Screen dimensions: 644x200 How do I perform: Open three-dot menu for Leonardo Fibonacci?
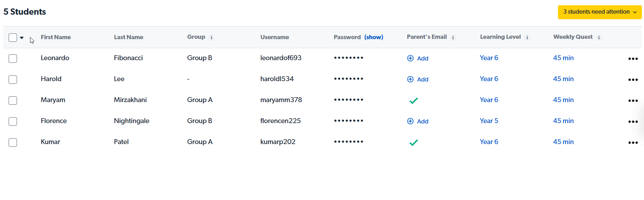tap(633, 59)
